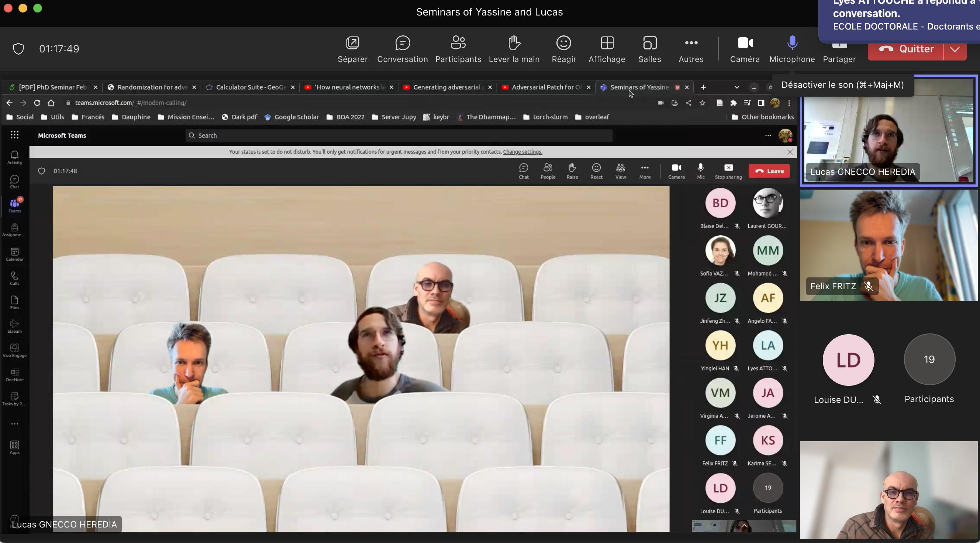Image resolution: width=980 pixels, height=543 pixels.
Task: Open the Affichage view options
Action: tap(607, 49)
